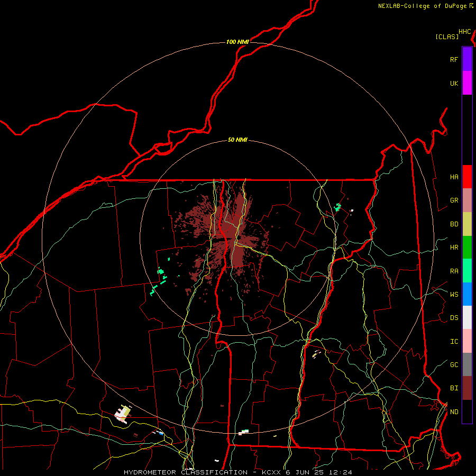The width and height of the screenshot is (476, 476).
Task: Click the dark green HR legend swatch
Action: pos(467,248)
